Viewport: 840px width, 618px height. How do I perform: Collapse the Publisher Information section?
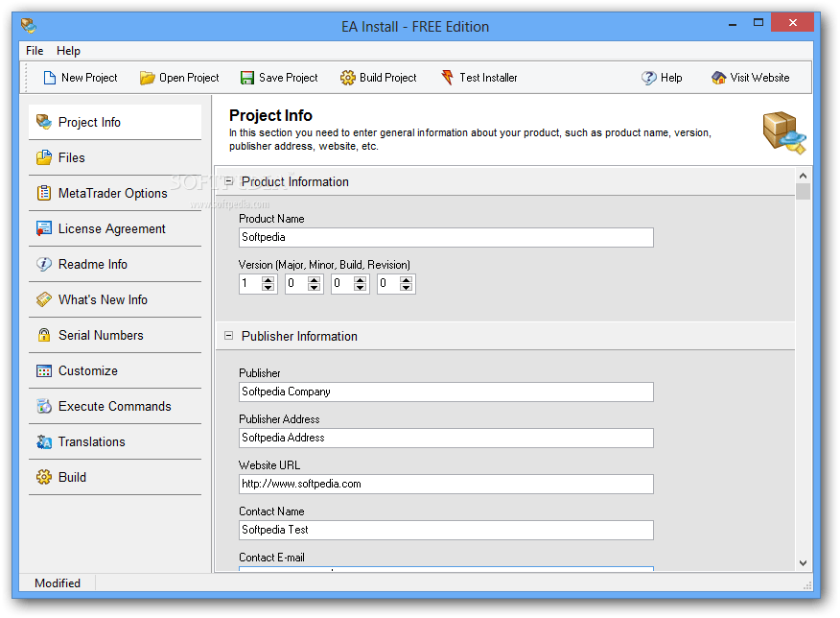229,336
